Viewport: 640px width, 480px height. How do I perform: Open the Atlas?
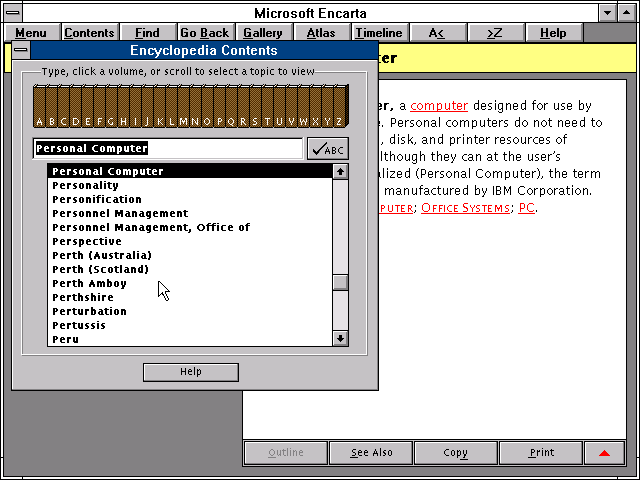pos(321,33)
